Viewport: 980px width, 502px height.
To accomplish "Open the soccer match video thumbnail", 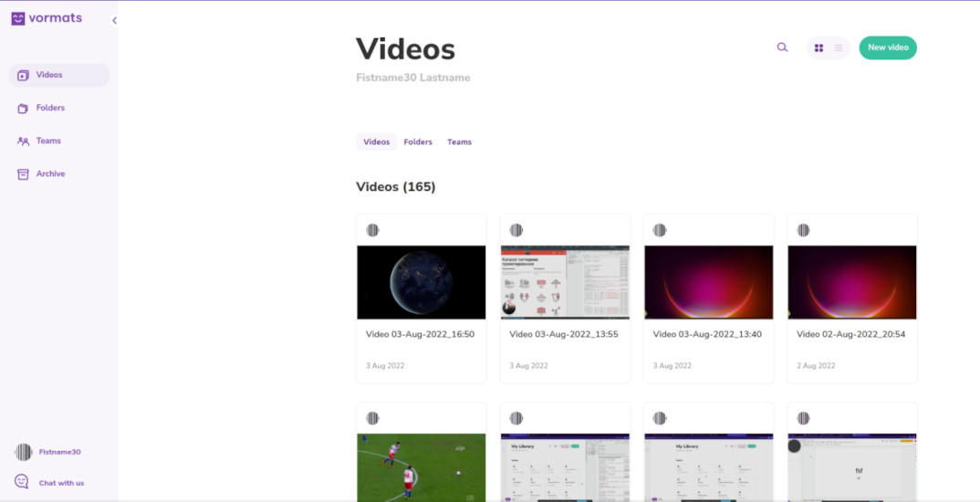I will (421, 465).
